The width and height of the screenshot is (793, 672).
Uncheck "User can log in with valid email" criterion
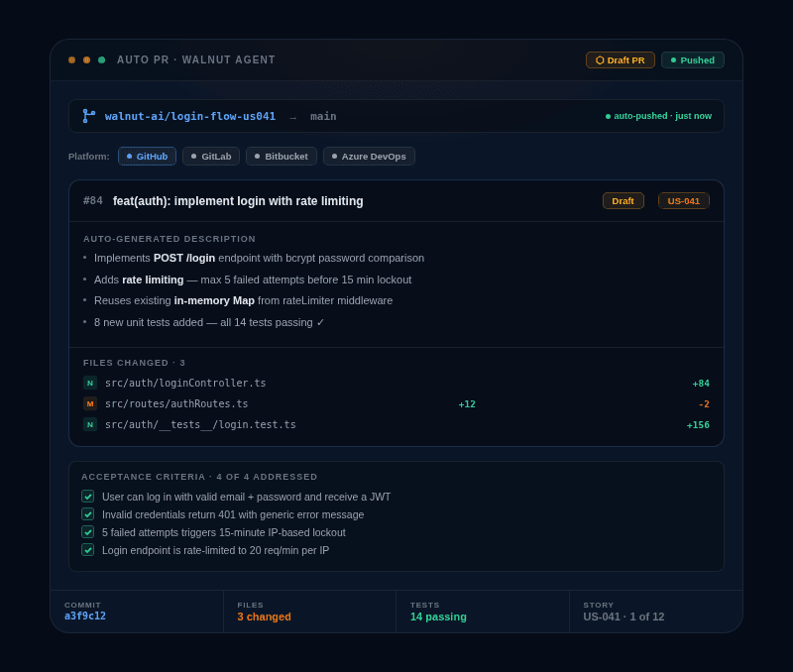[x=87, y=497]
